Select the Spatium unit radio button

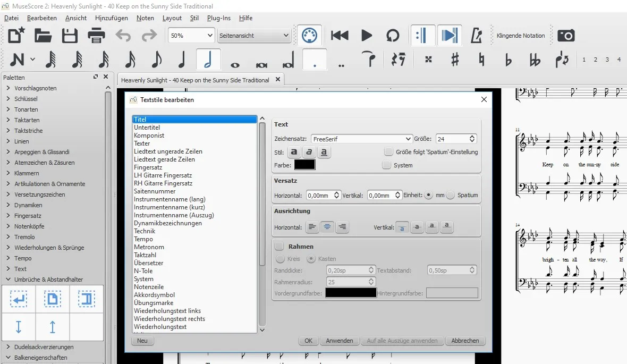pos(450,195)
